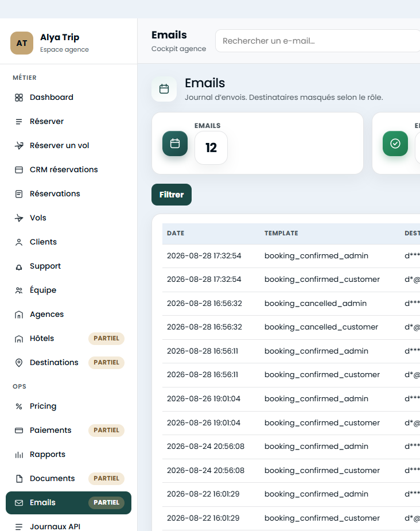Click the date 2026-08-28 17:32:54 on the booking_confirmed_customer row
Screen dimensions: 420x531
click(x=204, y=280)
